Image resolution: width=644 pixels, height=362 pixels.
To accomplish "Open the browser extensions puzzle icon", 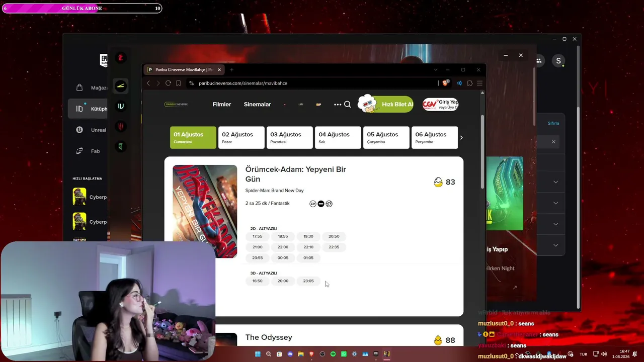I will [x=469, y=83].
